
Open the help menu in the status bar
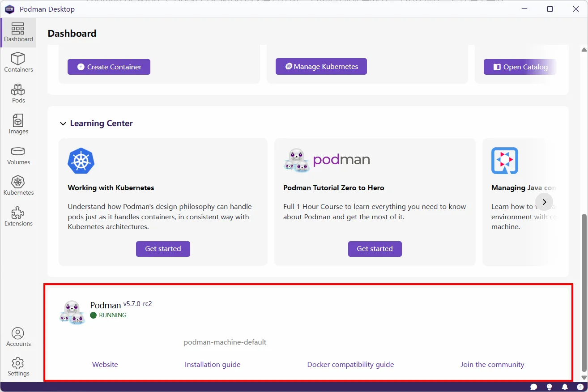(580, 387)
